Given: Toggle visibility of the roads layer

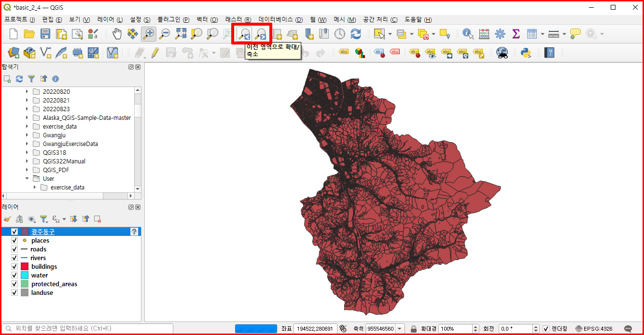Looking at the screenshot, I should 14,249.
